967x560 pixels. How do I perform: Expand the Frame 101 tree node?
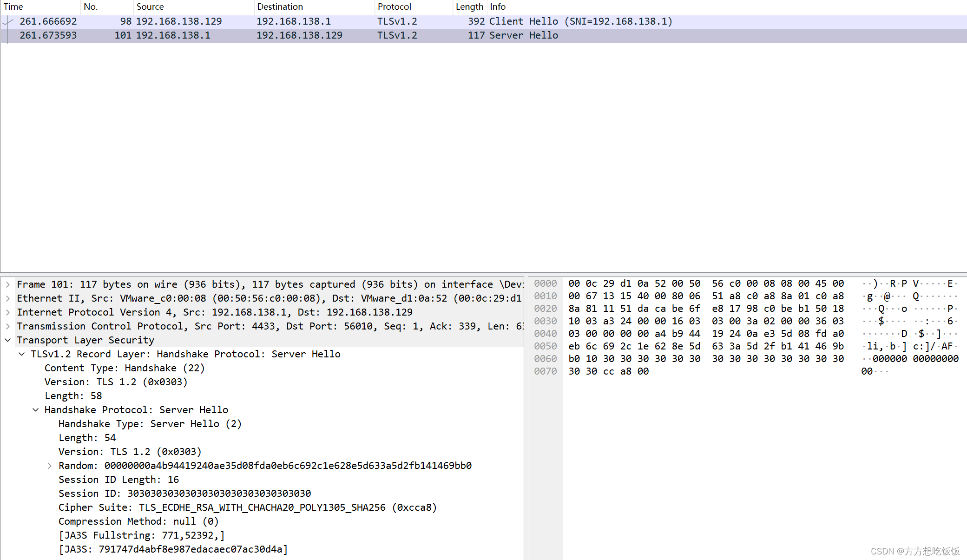(7, 284)
